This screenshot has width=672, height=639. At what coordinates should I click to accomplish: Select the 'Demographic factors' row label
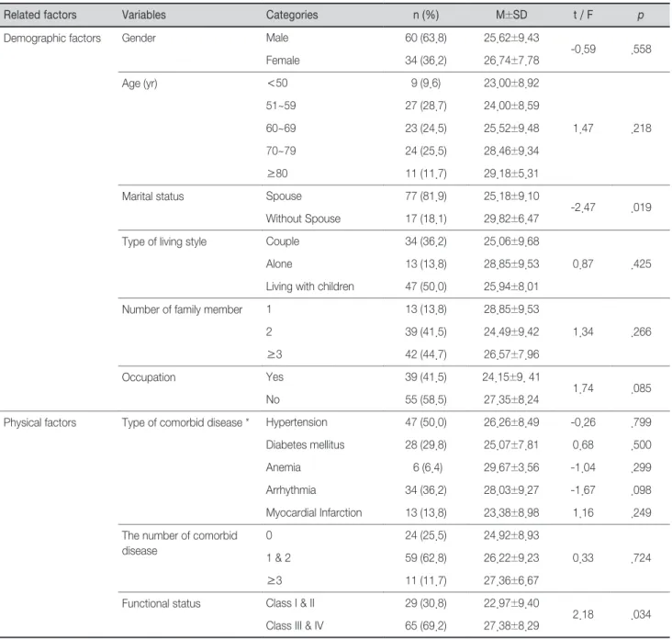52,39
